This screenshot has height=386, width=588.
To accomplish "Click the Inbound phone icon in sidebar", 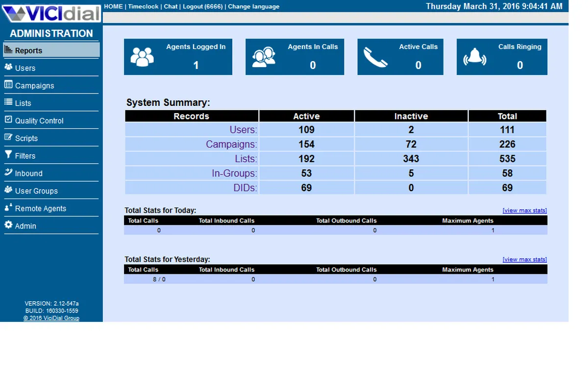I will 8,172.
